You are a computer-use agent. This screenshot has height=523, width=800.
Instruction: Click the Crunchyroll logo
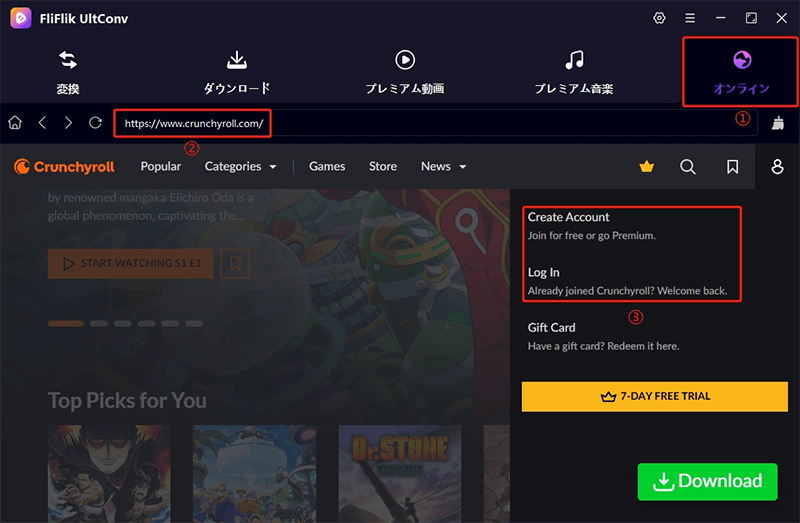tap(64, 166)
